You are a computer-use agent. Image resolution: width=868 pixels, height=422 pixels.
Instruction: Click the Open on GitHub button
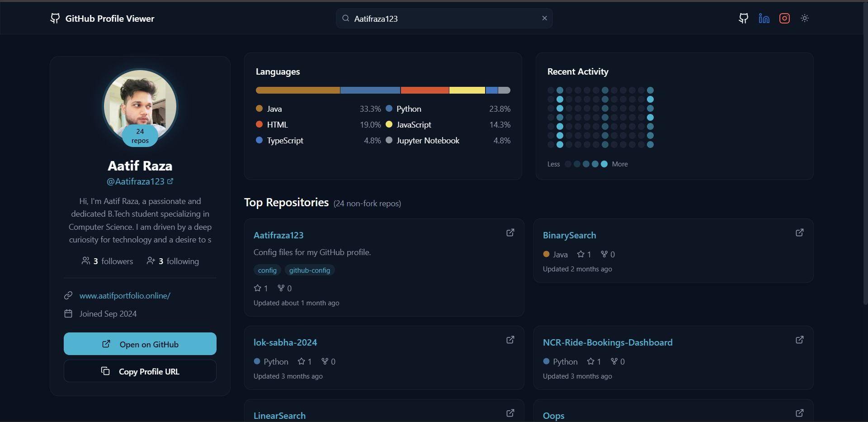coord(140,344)
